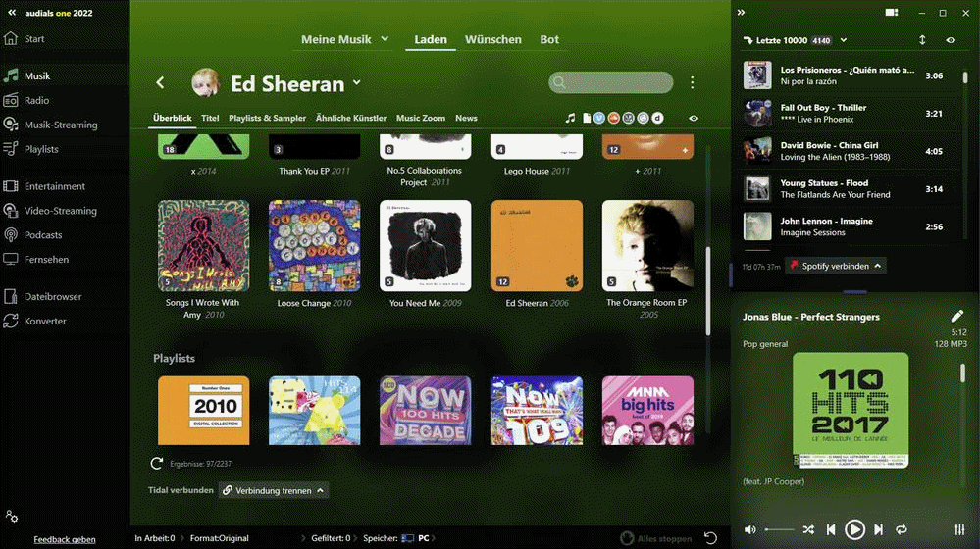Screen dimensions: 980x549
Task: Click the undo arrow icon in status bar
Action: tap(710, 538)
